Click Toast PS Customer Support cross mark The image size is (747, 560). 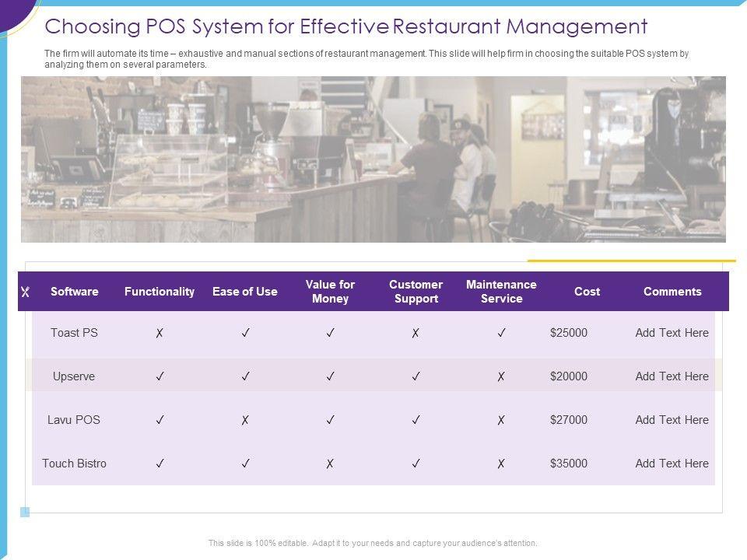click(416, 333)
